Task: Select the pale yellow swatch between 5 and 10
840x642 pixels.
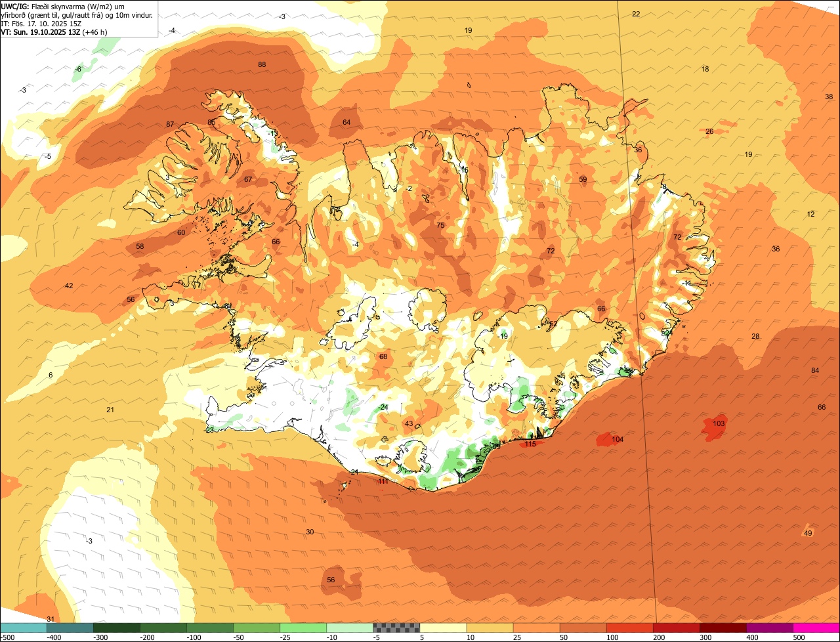Action: pos(443,628)
